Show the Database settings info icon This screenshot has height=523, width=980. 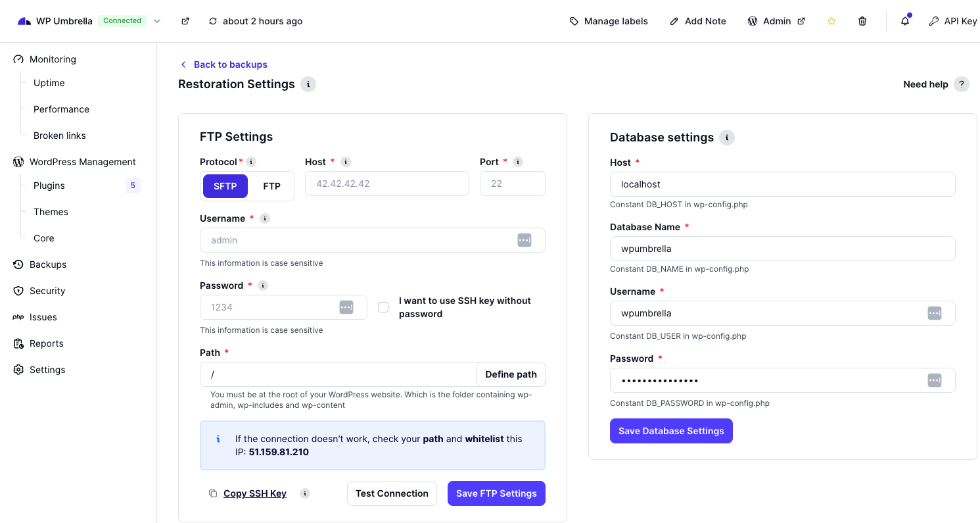(x=726, y=137)
